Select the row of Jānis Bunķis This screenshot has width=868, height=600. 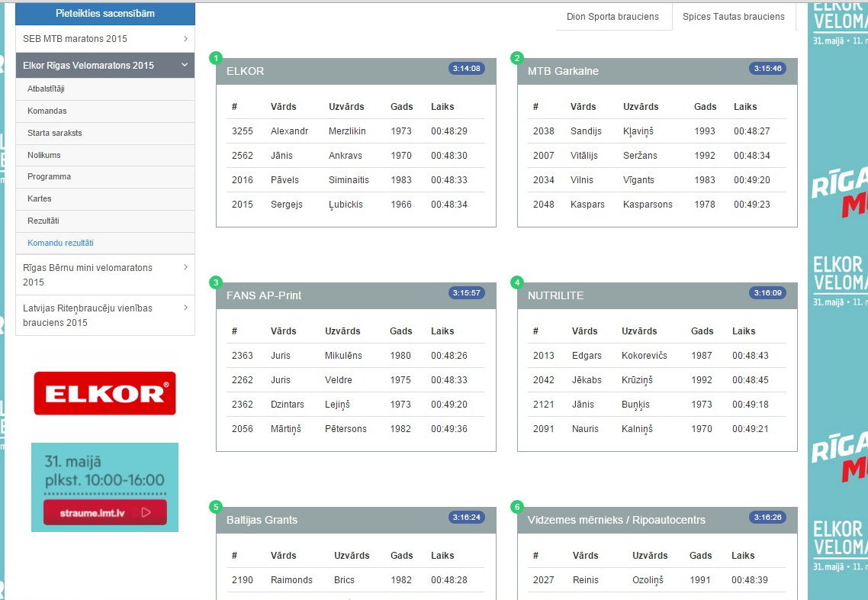[657, 405]
